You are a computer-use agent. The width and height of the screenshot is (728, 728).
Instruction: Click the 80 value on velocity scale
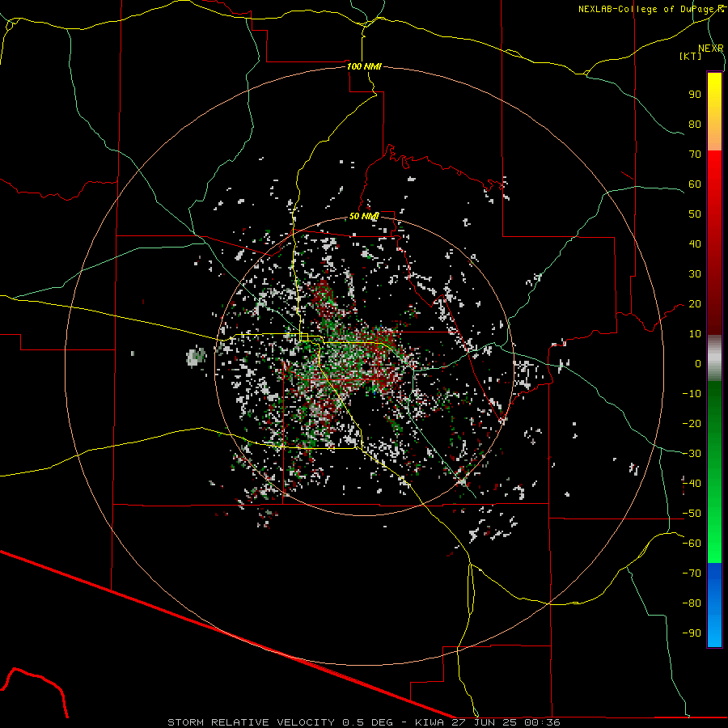pos(695,124)
